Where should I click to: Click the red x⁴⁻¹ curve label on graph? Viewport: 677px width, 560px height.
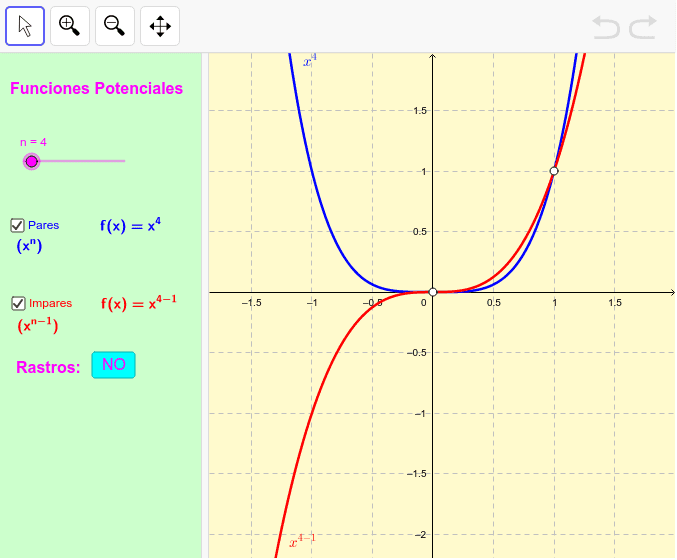click(302, 541)
